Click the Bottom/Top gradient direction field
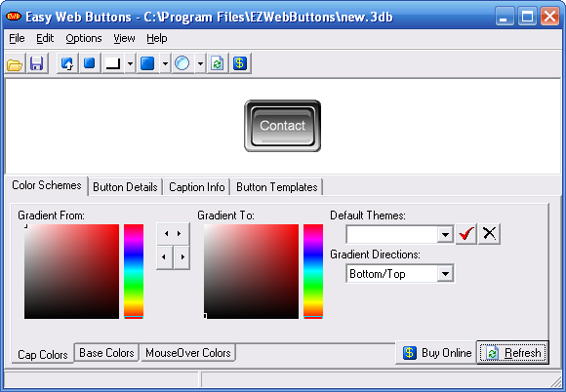Screen dimensions: 566x392 point(392,274)
